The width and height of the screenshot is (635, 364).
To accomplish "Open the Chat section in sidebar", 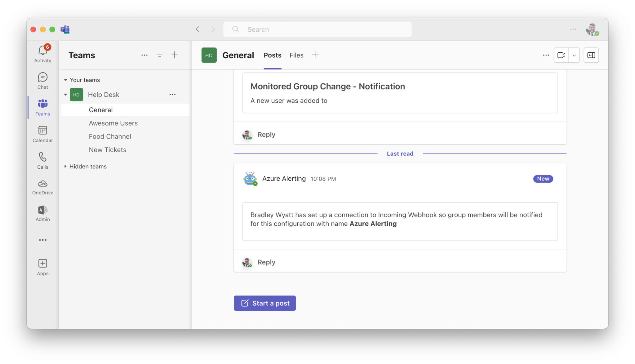I will 43,81.
